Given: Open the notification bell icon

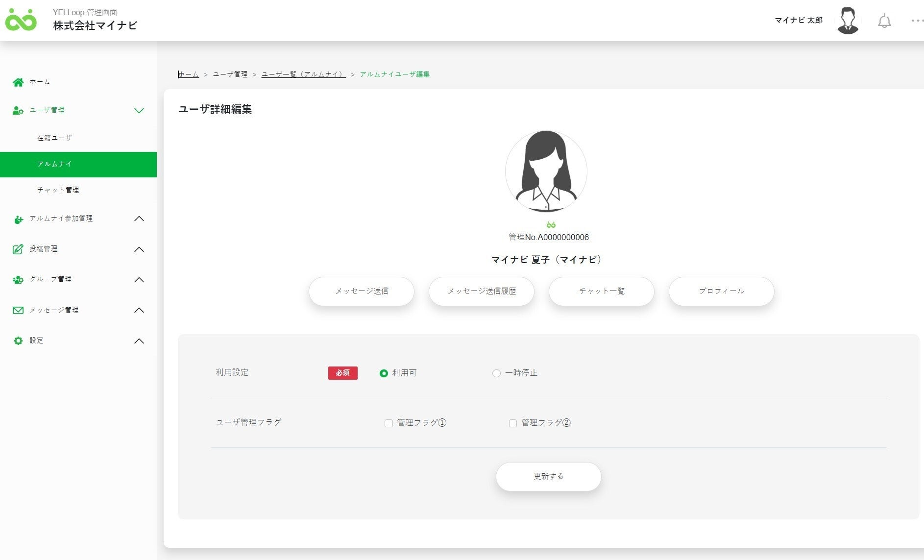Looking at the screenshot, I should click(885, 21).
